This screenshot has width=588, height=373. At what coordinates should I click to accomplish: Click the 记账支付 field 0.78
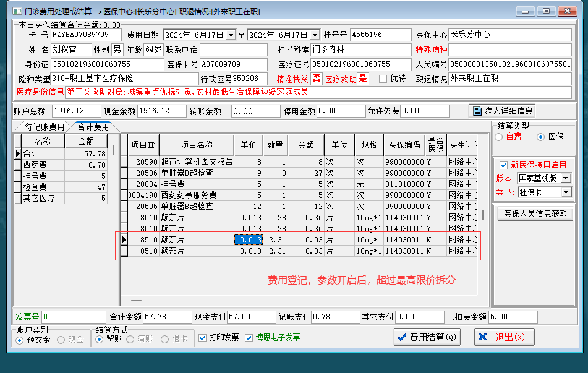(x=335, y=317)
